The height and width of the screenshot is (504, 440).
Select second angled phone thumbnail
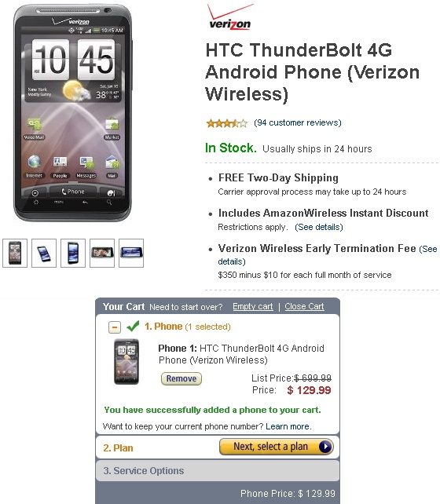pyautogui.click(x=44, y=253)
